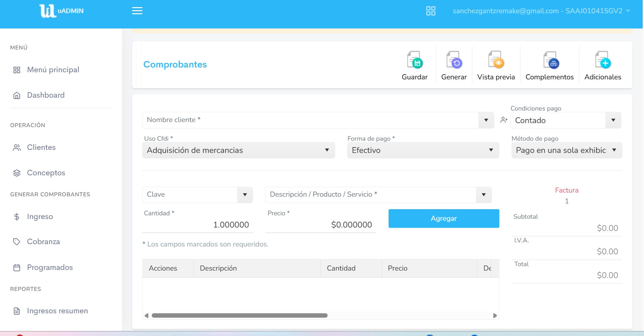This screenshot has width=644, height=336.
Task: Click the Cantidad column header
Action: tap(351, 269)
